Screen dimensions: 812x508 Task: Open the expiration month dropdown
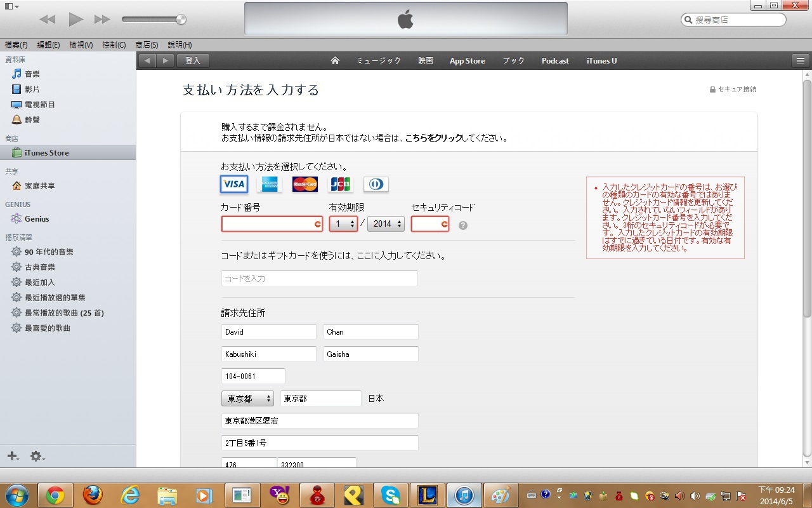(343, 224)
